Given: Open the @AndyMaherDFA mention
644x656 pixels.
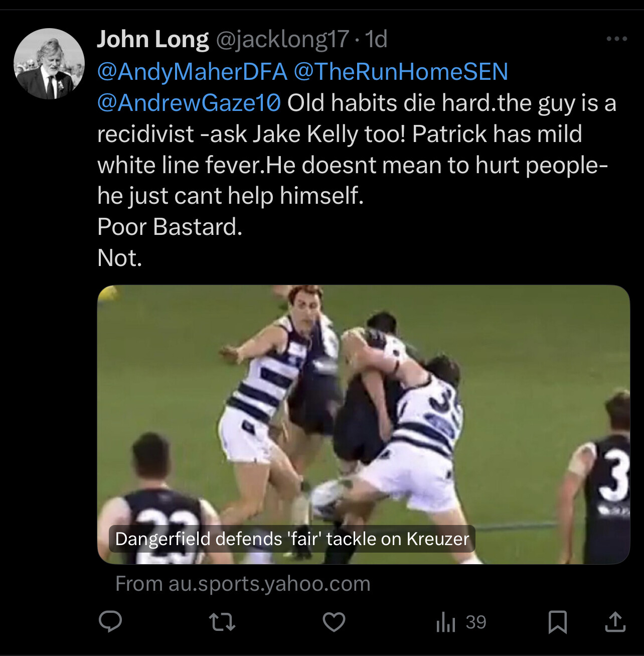Looking at the screenshot, I should (192, 72).
